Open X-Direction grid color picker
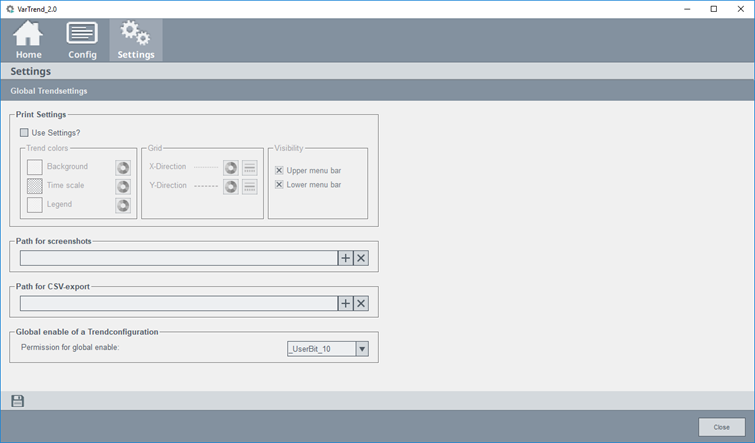 coord(231,168)
